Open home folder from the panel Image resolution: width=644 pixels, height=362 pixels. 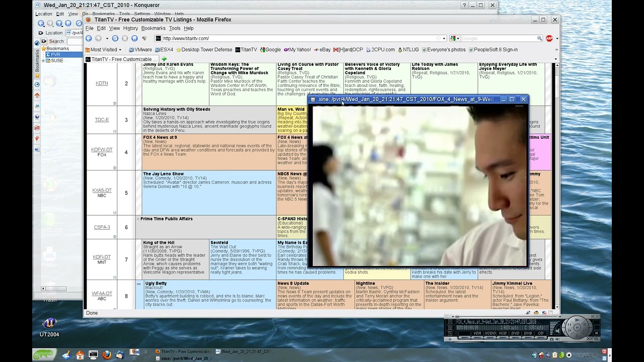(x=80, y=355)
